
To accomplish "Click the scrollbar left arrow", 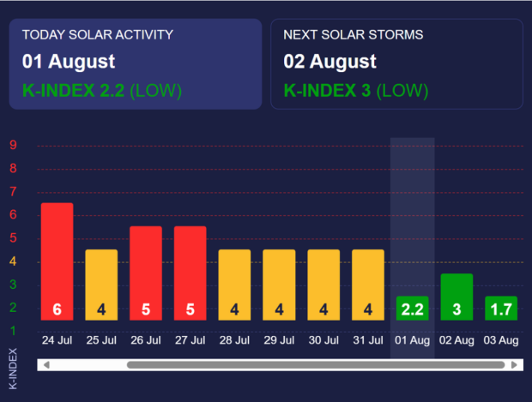I will click(46, 365).
